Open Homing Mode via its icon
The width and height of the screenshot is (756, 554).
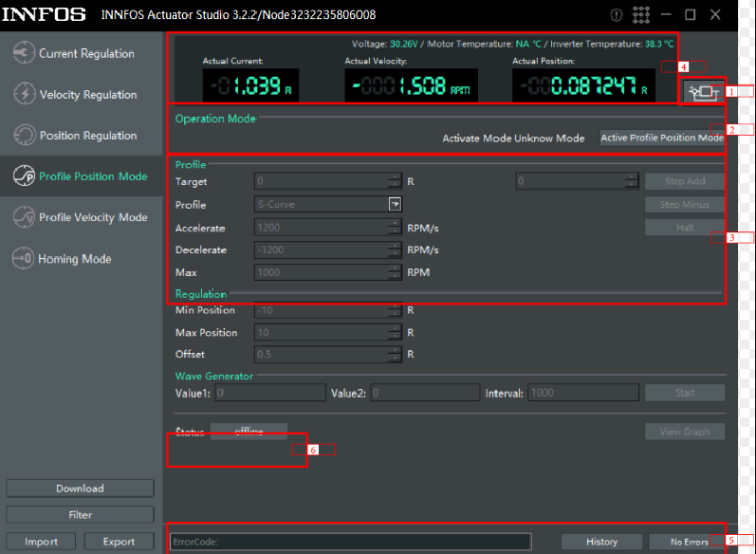click(x=24, y=259)
